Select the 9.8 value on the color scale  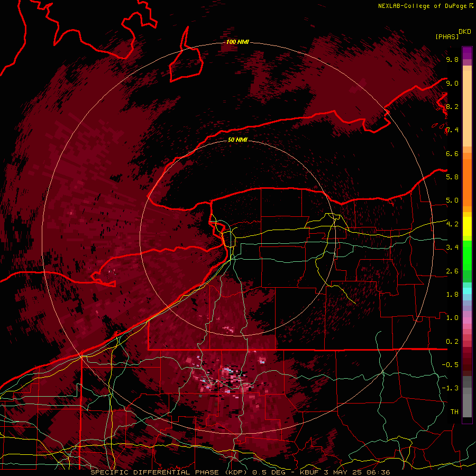pyautogui.click(x=452, y=59)
